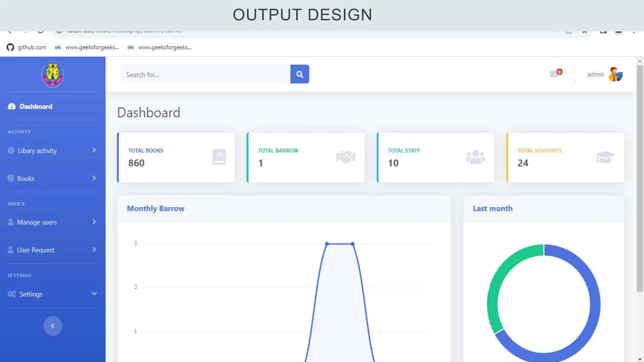Click the Total Students value 24
Screen dimensions: 644x362
click(523, 163)
